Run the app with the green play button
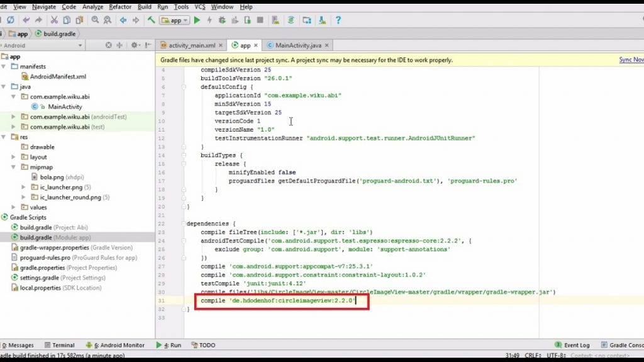Screen dimensions: 644x362 [x=197, y=20]
